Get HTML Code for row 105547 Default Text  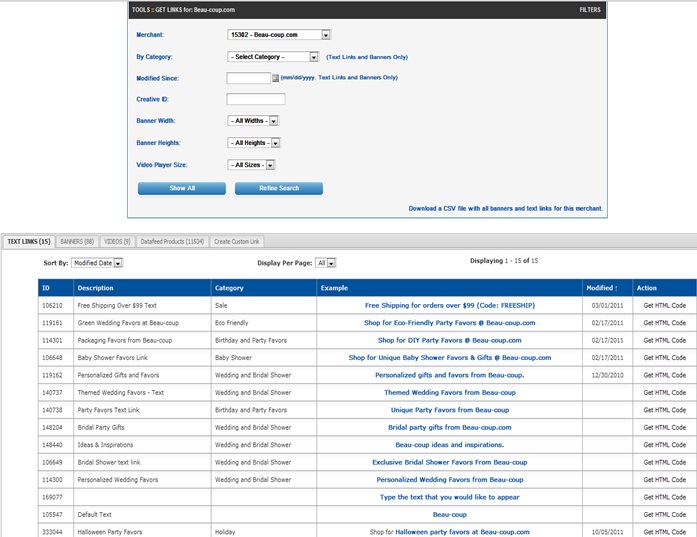[x=665, y=514]
